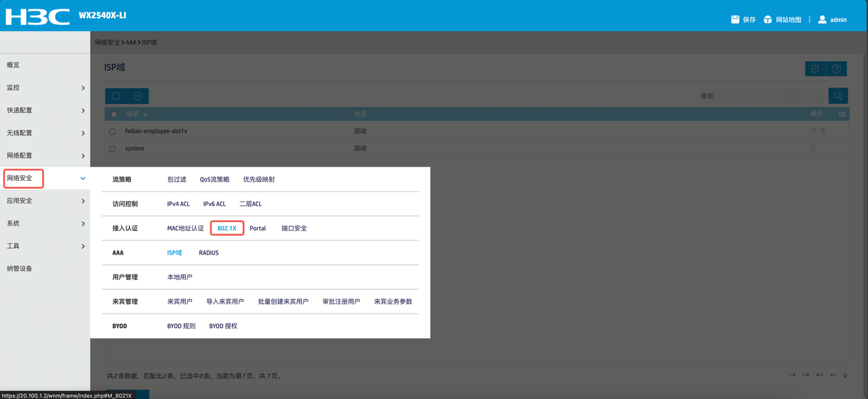Go to the next page of results
The image size is (868, 399).
819,375
